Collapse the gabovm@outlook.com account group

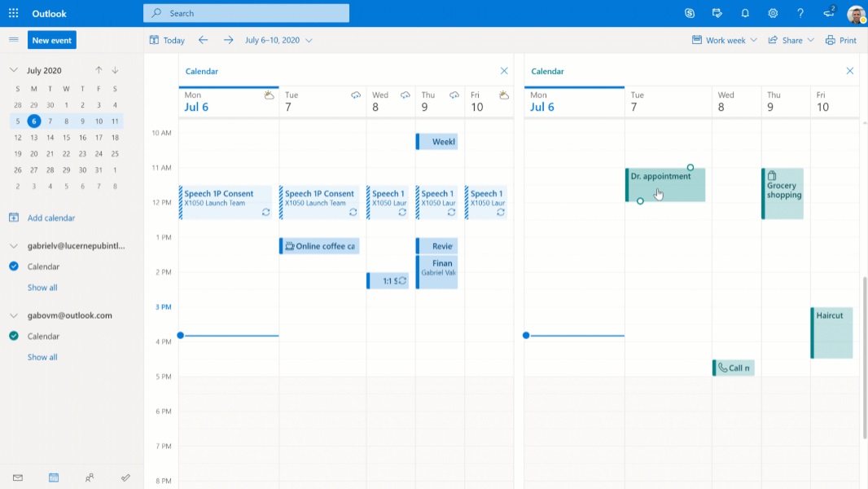14,315
